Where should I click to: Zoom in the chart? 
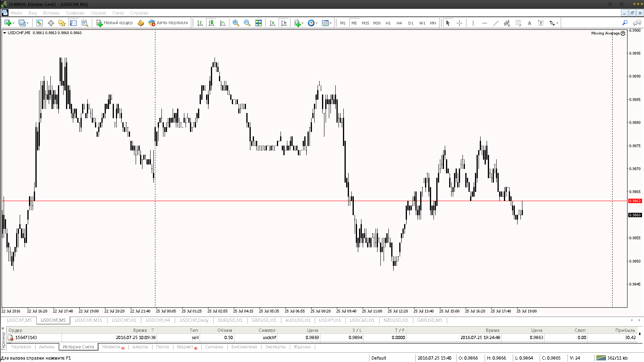click(x=236, y=23)
